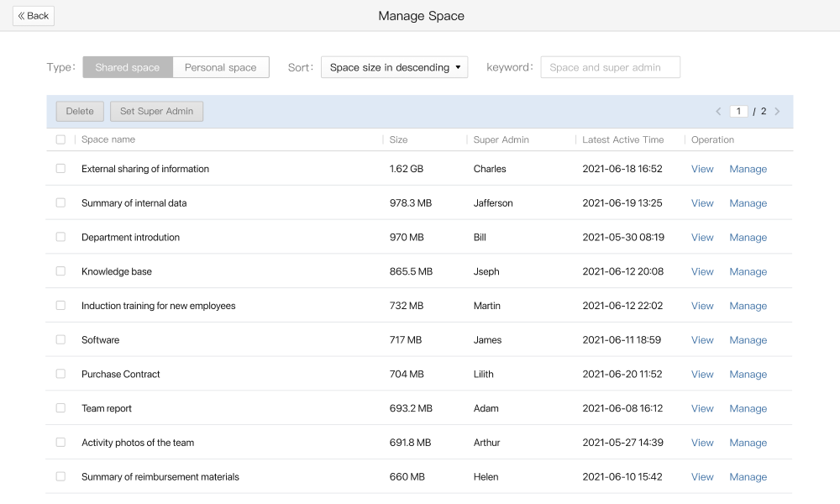This screenshot has height=504, width=840.
Task: Click super admin name Lilith
Action: pyautogui.click(x=484, y=375)
